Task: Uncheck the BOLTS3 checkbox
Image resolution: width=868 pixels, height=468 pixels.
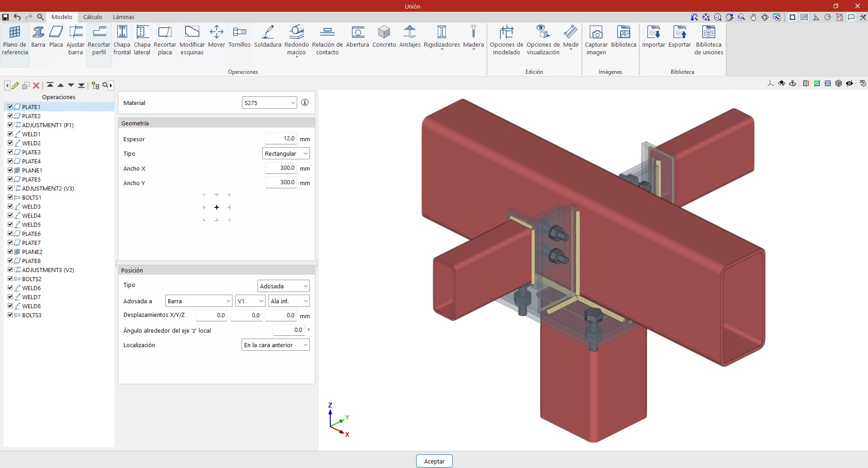Action: click(x=10, y=315)
